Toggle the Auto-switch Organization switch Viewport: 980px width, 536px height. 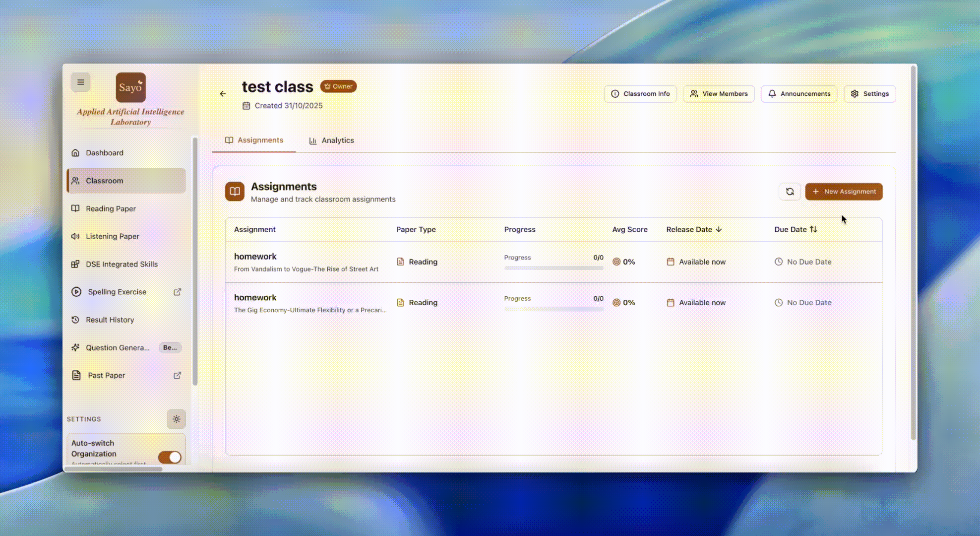[170, 457]
